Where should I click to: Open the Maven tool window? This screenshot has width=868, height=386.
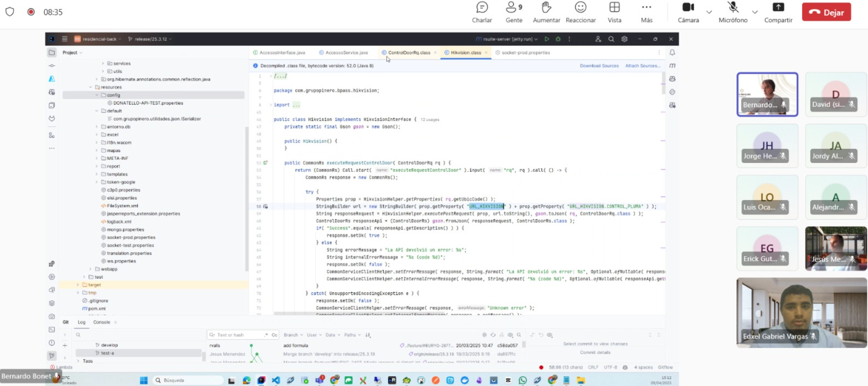[672, 66]
